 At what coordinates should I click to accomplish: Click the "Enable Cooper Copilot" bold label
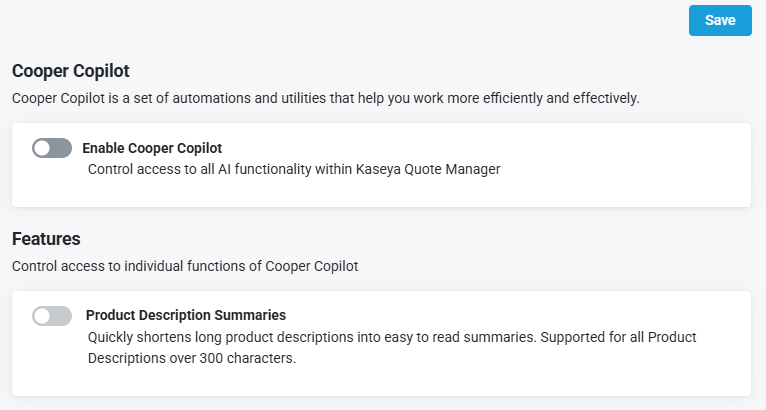152,148
